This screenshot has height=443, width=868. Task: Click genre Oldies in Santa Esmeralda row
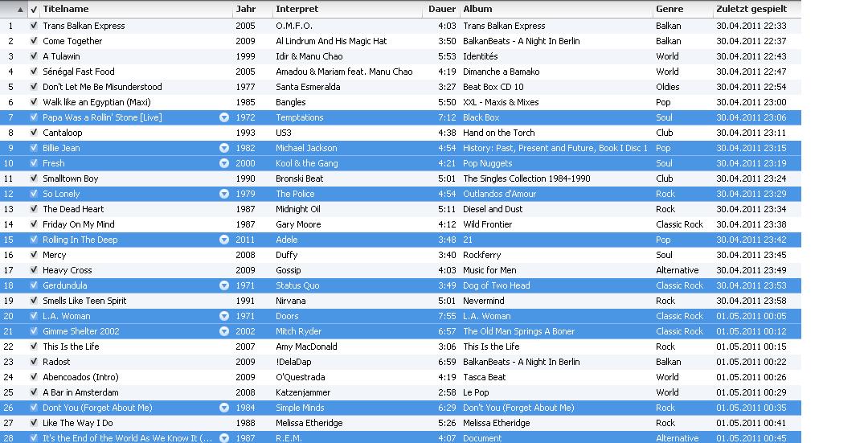coord(668,87)
